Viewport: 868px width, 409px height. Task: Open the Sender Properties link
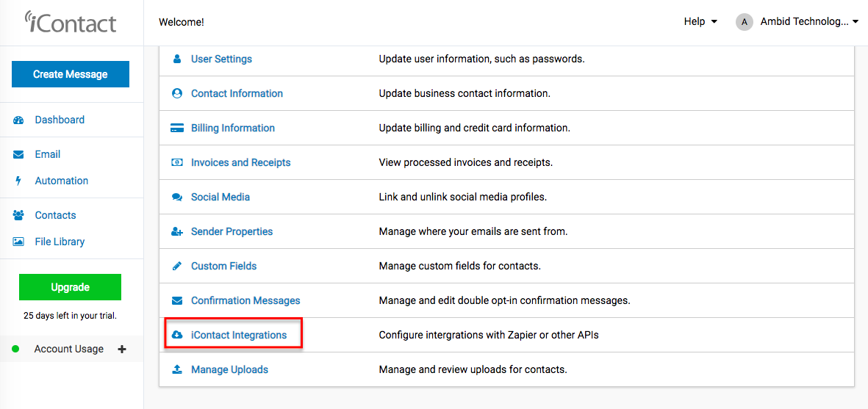coord(232,231)
